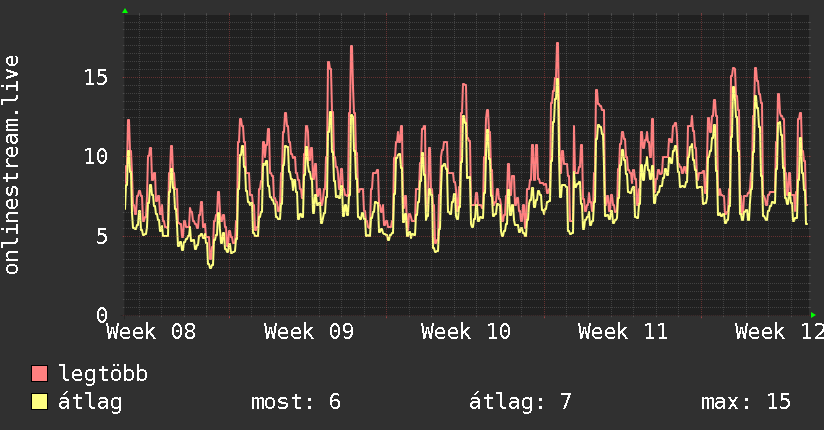Viewport: 824px width, 430px height.
Task: Click the 'max: 15' value
Action: pos(746,402)
